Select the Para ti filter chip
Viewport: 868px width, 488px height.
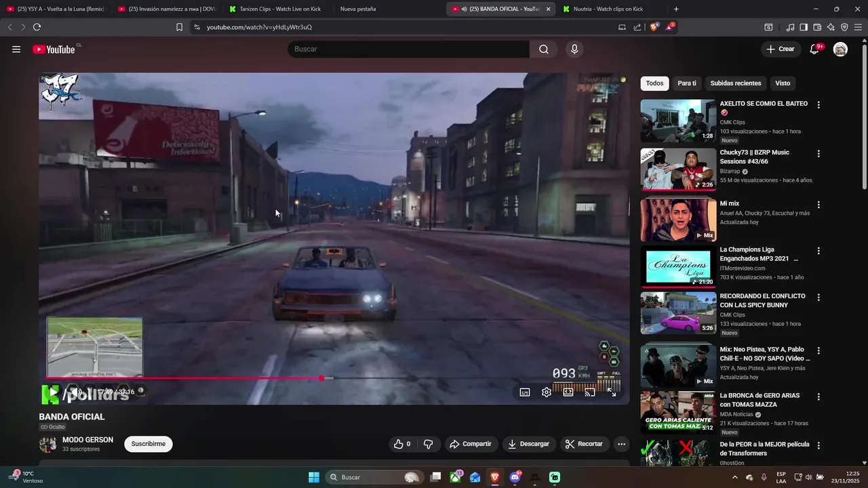coord(687,83)
